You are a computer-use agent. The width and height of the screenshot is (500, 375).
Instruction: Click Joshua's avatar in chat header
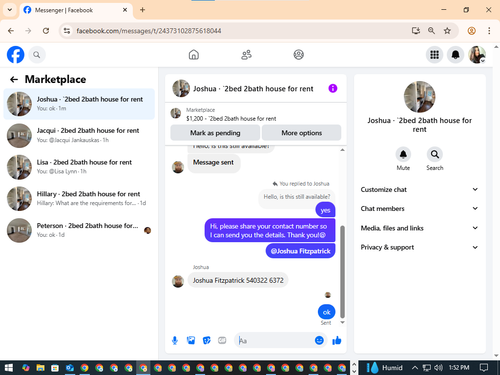pos(181,88)
